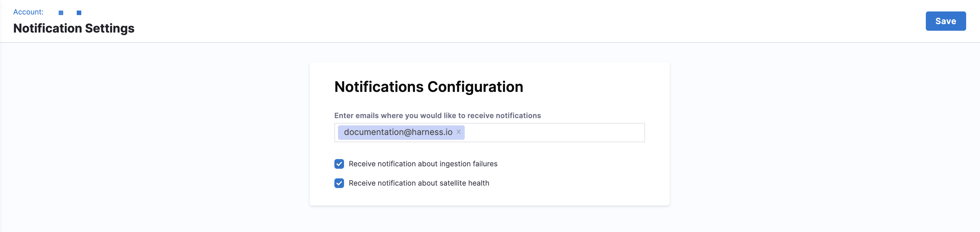This screenshot has height=232, width=980.
Task: Click the Account breadcrumb link
Action: pyautogui.click(x=28, y=12)
